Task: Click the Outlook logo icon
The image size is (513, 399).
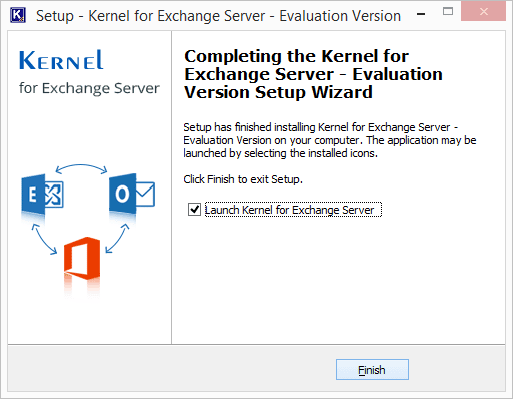Action: pyautogui.click(x=132, y=195)
